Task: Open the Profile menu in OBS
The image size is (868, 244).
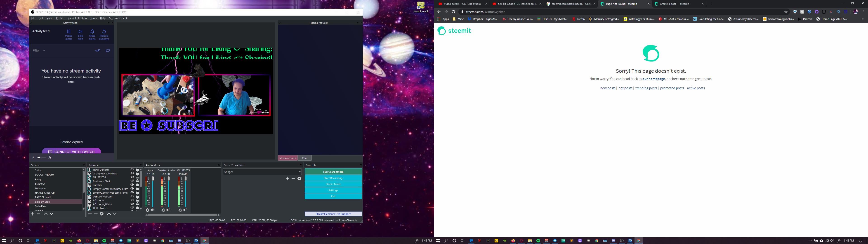Action: tap(60, 18)
